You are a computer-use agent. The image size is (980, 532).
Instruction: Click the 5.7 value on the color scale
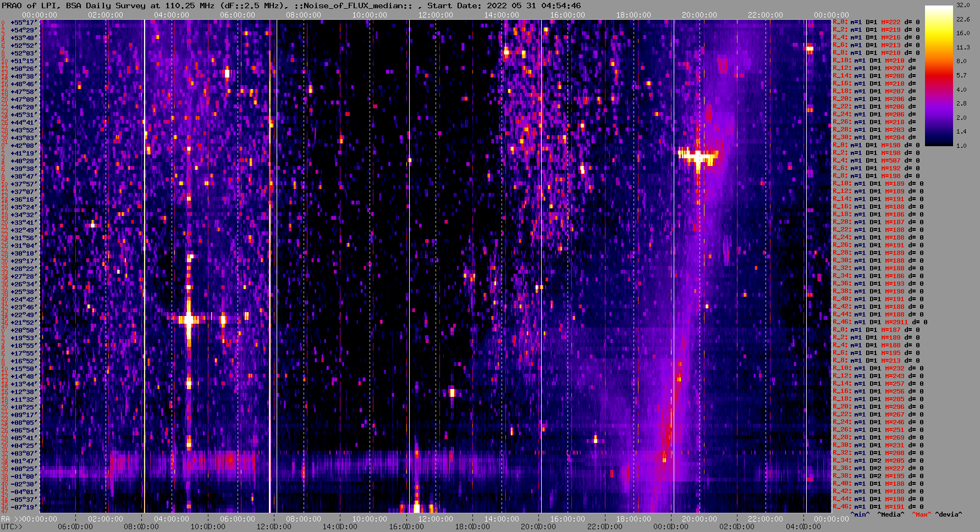point(961,75)
